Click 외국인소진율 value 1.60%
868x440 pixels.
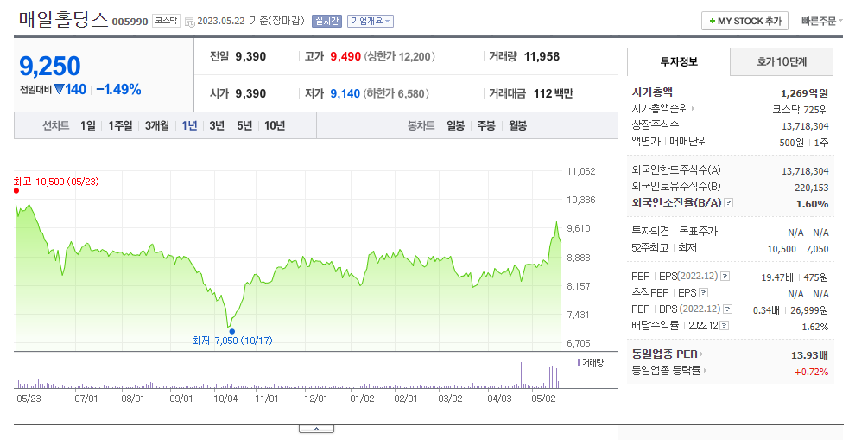pyautogui.click(x=812, y=204)
